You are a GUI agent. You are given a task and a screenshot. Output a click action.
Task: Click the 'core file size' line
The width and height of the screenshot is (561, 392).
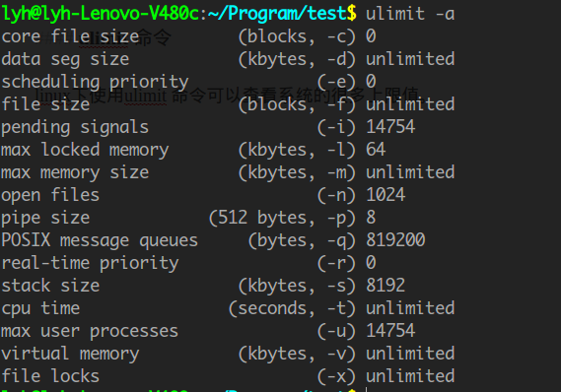click(x=188, y=36)
